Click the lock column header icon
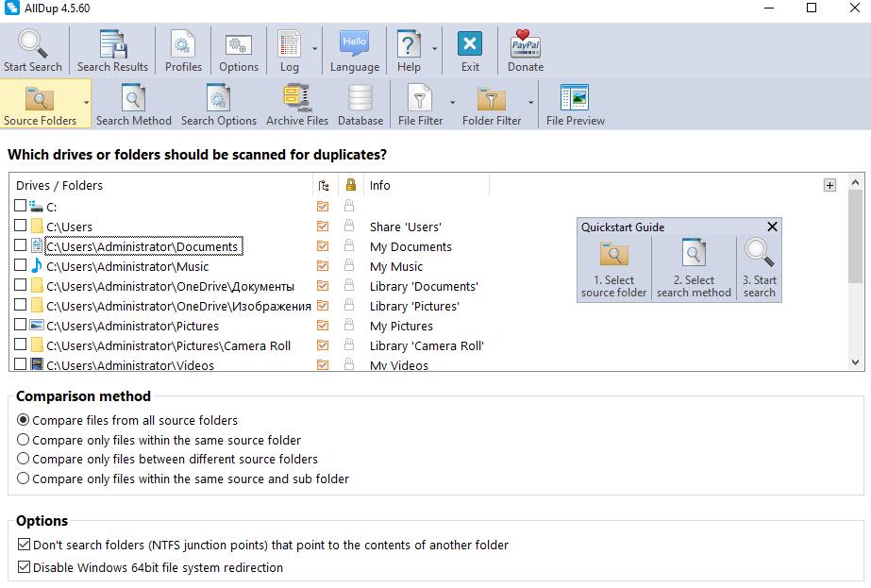871x588 pixels. 350,184
